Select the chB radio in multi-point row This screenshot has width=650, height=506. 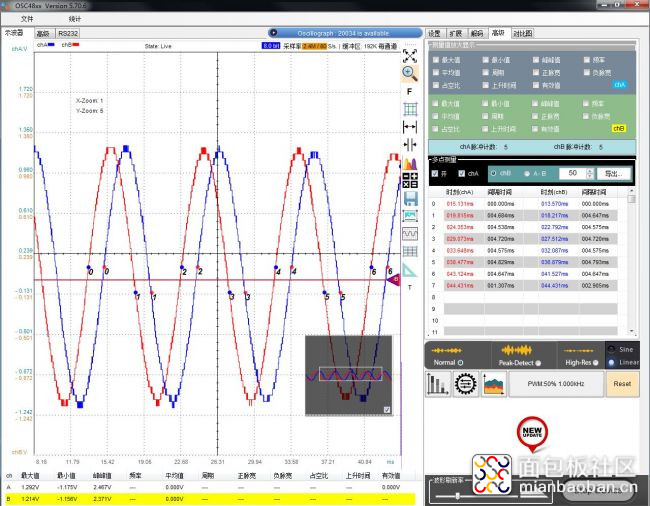(x=493, y=173)
